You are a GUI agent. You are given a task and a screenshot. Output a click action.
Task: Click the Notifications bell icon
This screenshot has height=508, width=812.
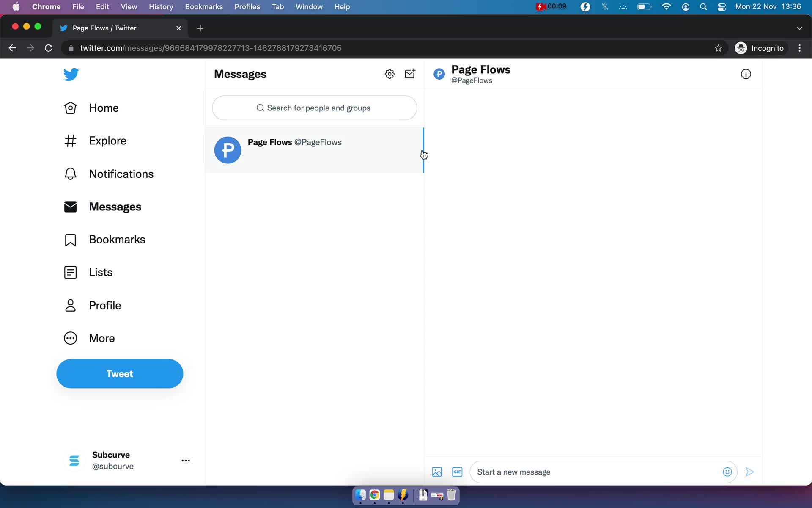[70, 174]
